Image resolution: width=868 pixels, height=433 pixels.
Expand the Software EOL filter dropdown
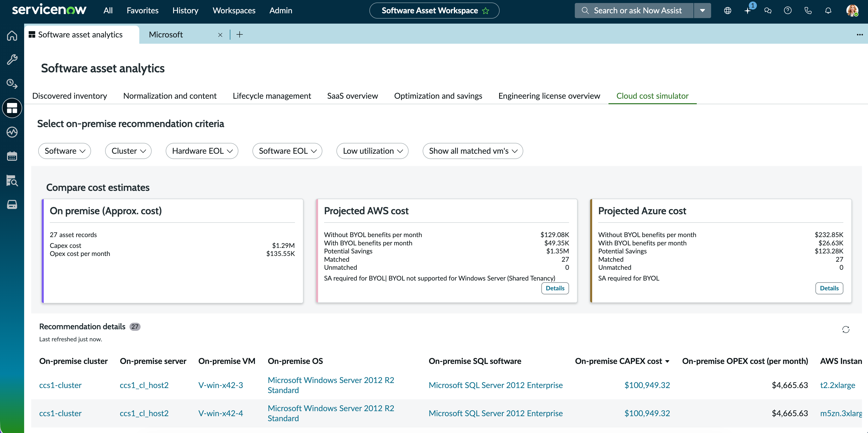pos(287,151)
